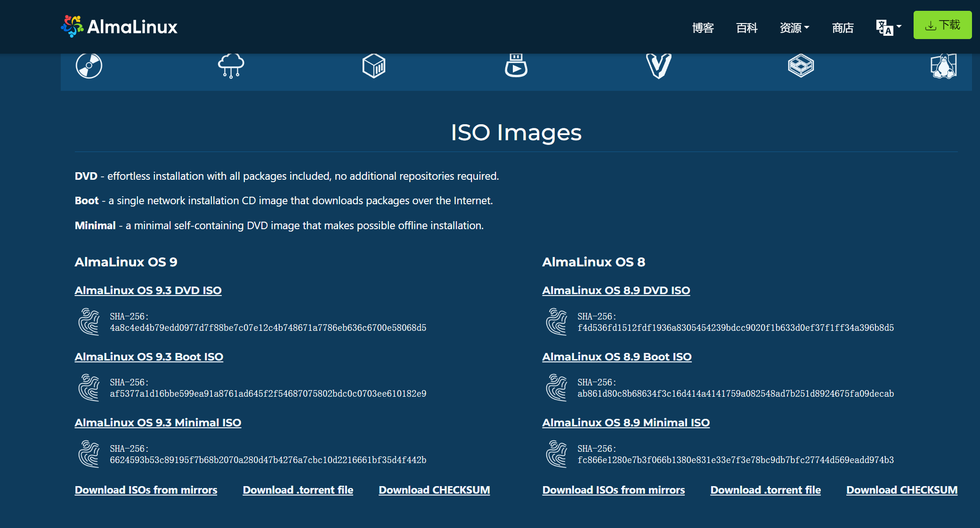The image size is (980, 528).
Task: Download AlmaLinux OS 9.3 Minimal ISO
Action: (158, 423)
